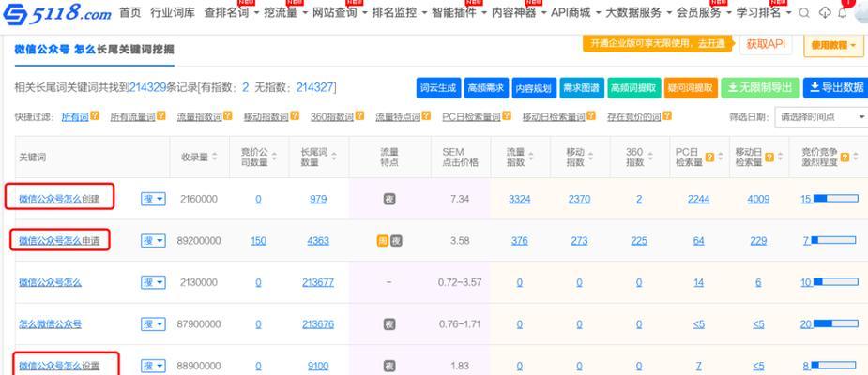The width and height of the screenshot is (868, 375).
Task: Sort table by 长尾词数量 column arrows
Action: pyautogui.click(x=334, y=157)
